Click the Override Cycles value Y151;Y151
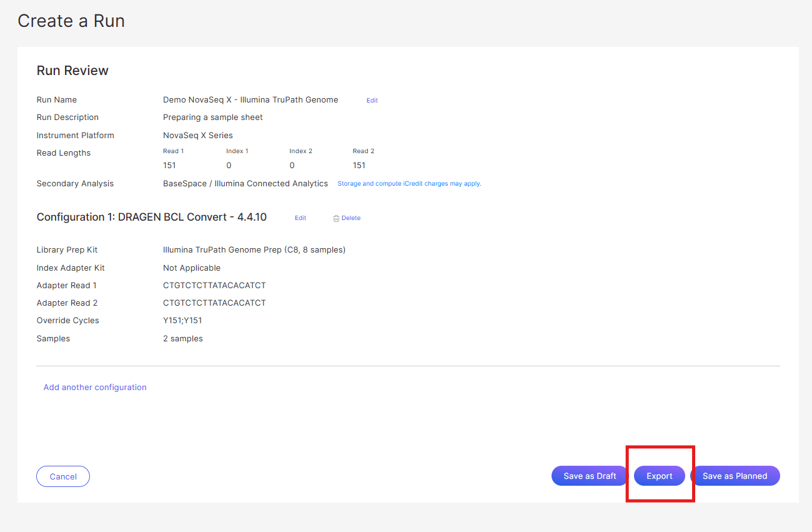Screen dimensions: 812x532 coord(182,320)
